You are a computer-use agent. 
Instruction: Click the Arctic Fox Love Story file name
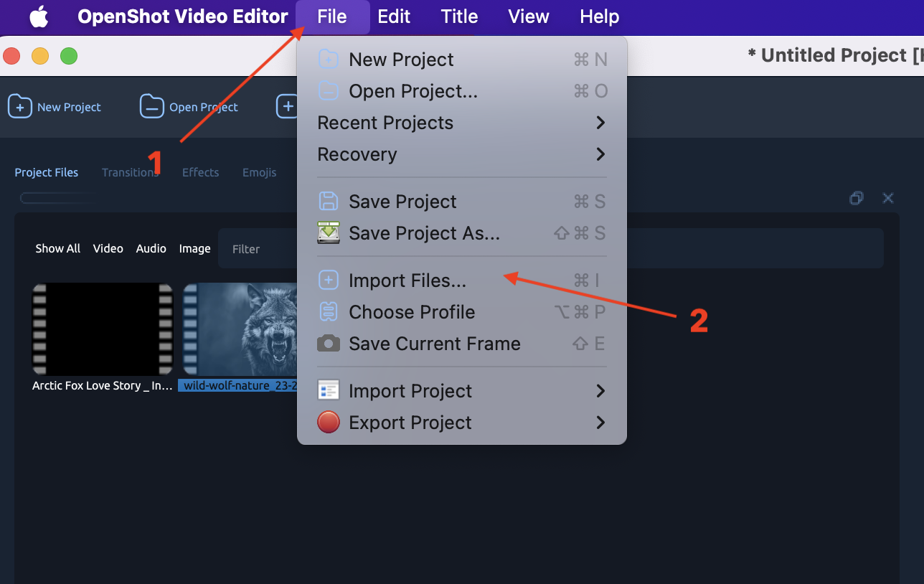tap(103, 385)
